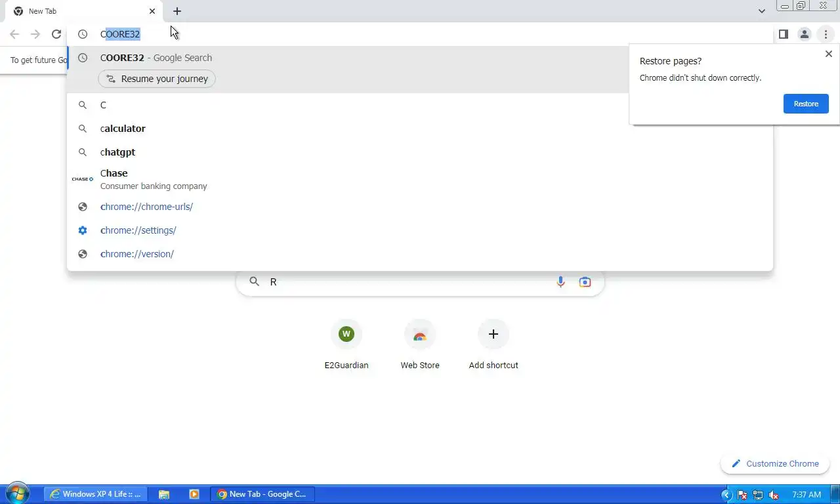840x504 pixels.
Task: Select the chatgpt suggestion
Action: pyautogui.click(x=420, y=152)
